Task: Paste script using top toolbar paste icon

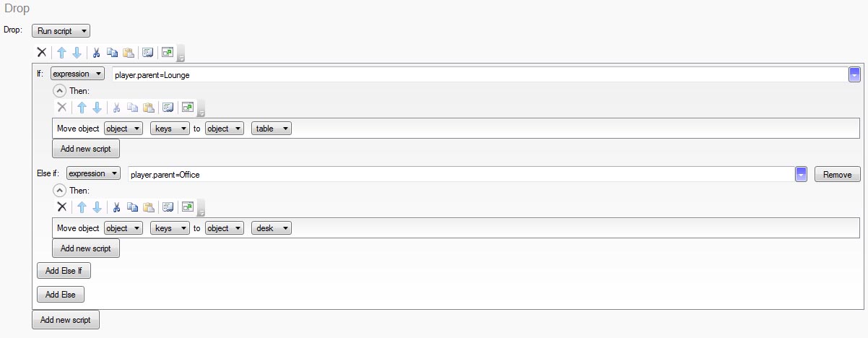Action: (x=128, y=53)
